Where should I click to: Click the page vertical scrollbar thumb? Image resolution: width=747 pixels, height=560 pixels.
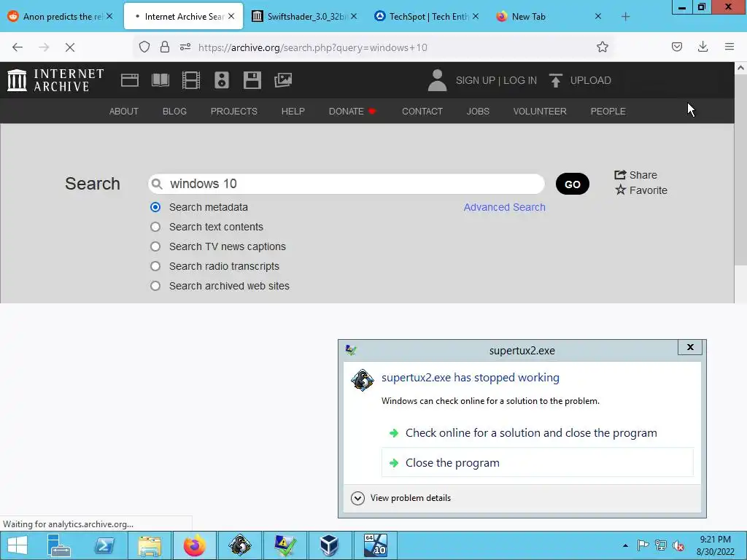pos(740,169)
